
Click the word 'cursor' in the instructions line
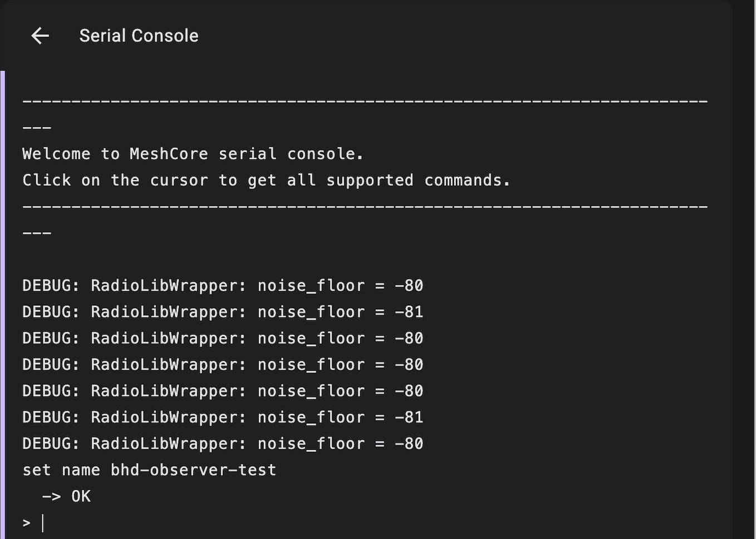179,180
